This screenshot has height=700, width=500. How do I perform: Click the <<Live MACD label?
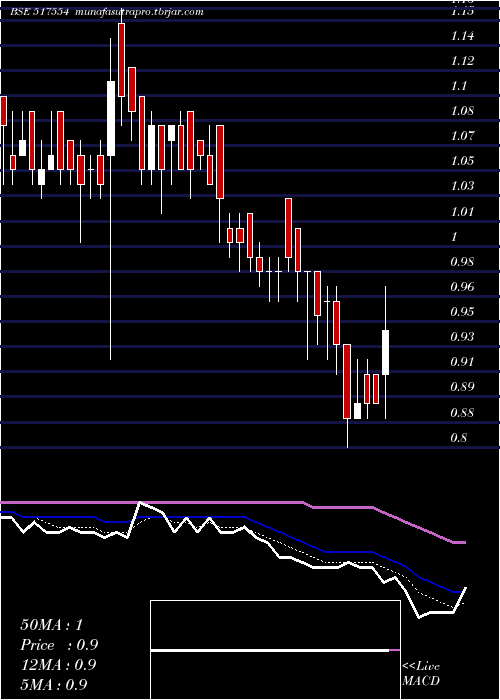421,674
